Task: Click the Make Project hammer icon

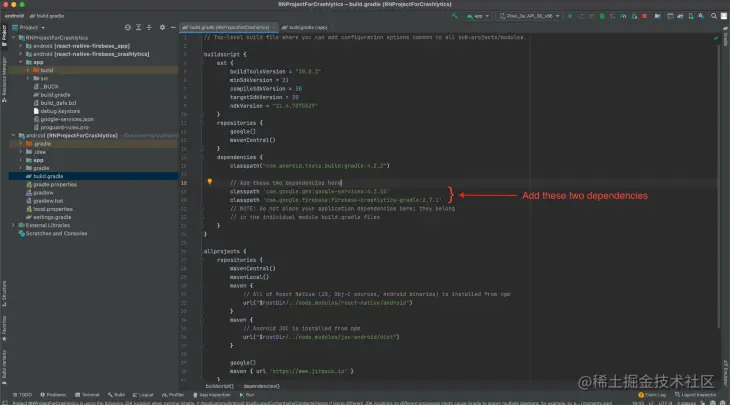Action: pyautogui.click(x=455, y=16)
